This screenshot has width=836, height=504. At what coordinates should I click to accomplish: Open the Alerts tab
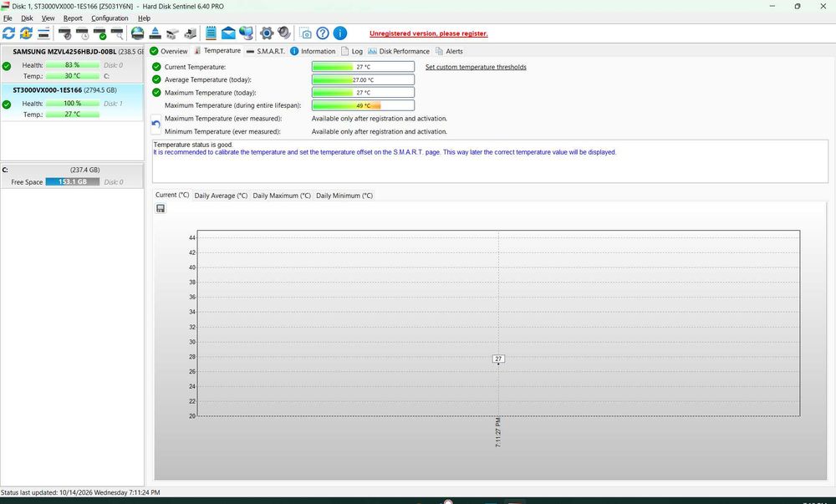[x=449, y=51]
